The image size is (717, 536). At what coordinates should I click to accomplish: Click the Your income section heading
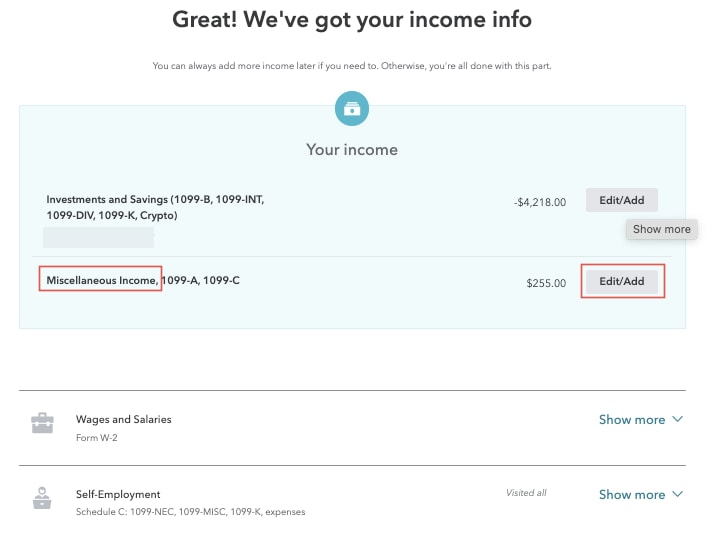(x=352, y=150)
